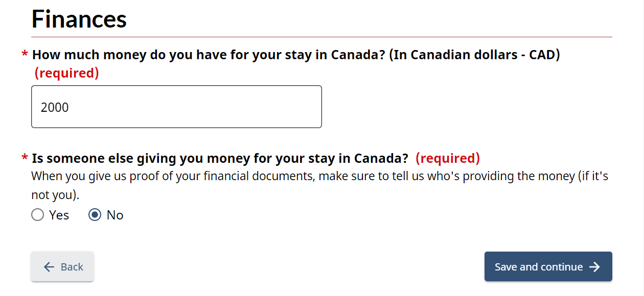Image resolution: width=644 pixels, height=296 pixels.
Task: Click the right arrow icon on Save and continue
Action: click(x=594, y=267)
